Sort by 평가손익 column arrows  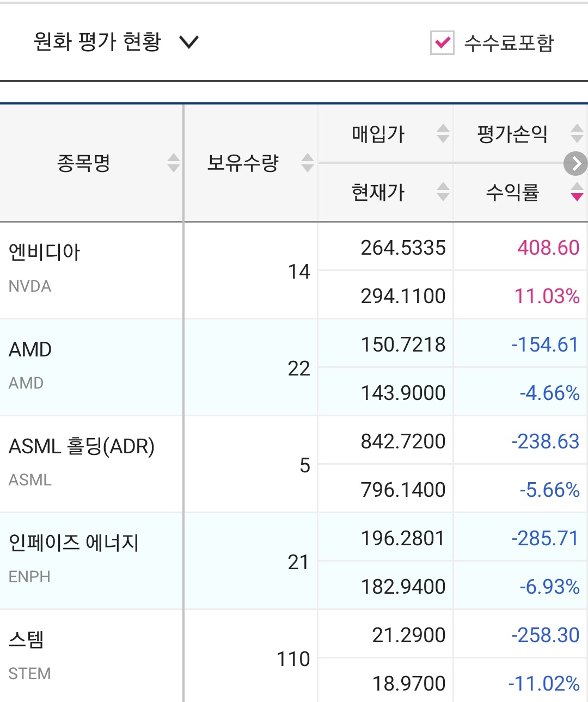coord(577,133)
